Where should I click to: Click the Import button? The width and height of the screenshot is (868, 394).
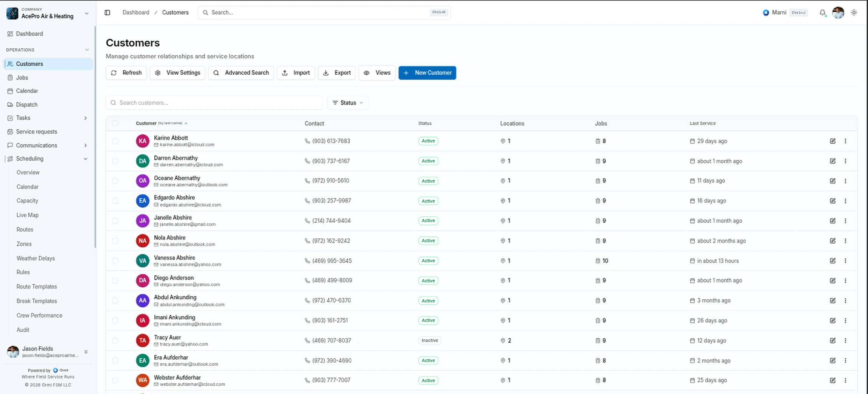tap(296, 73)
